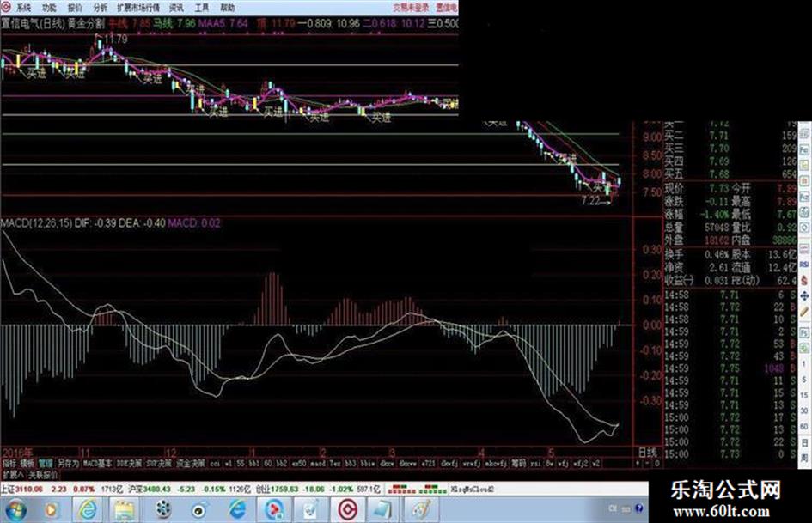Open the 帮助 menu
Screen dimensions: 812x523
coord(228,8)
